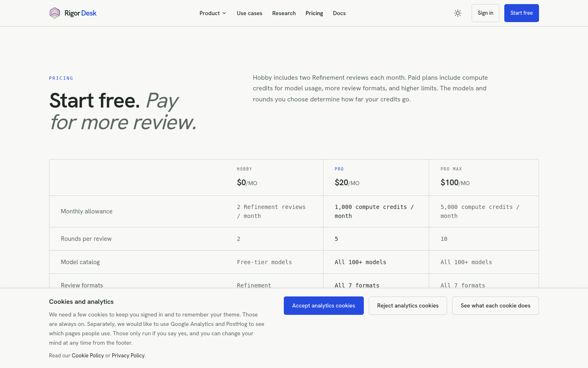Click the Pro rounds value '5'
The width and height of the screenshot is (588, 368).
point(336,239)
